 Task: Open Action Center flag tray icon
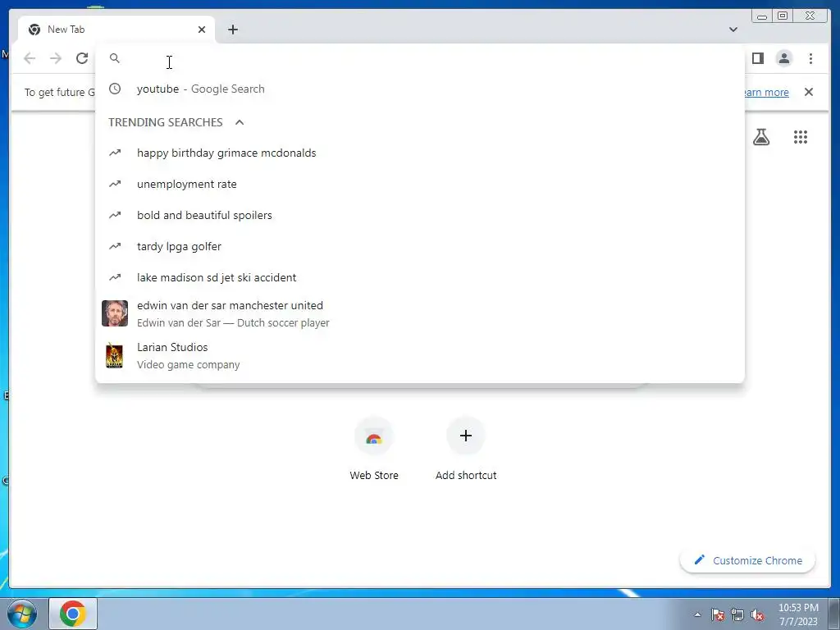coord(718,614)
